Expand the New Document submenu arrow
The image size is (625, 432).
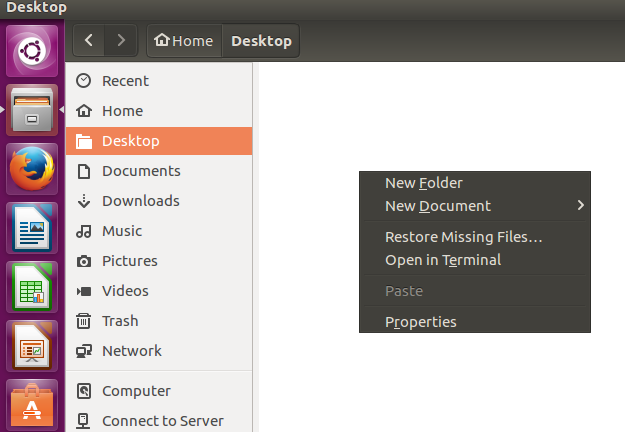580,206
